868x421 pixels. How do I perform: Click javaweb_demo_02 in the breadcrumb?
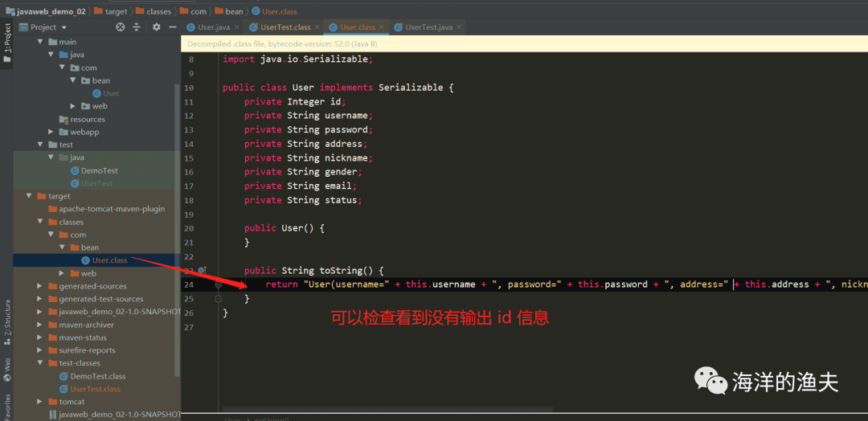pos(45,10)
